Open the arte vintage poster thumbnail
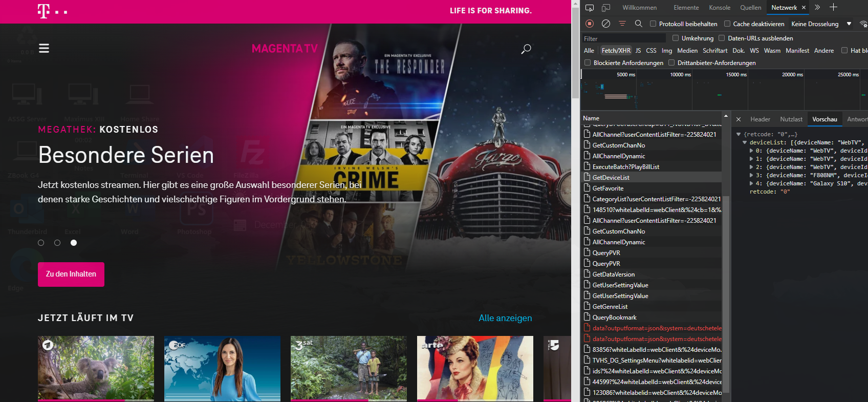The image size is (868, 402). (475, 368)
